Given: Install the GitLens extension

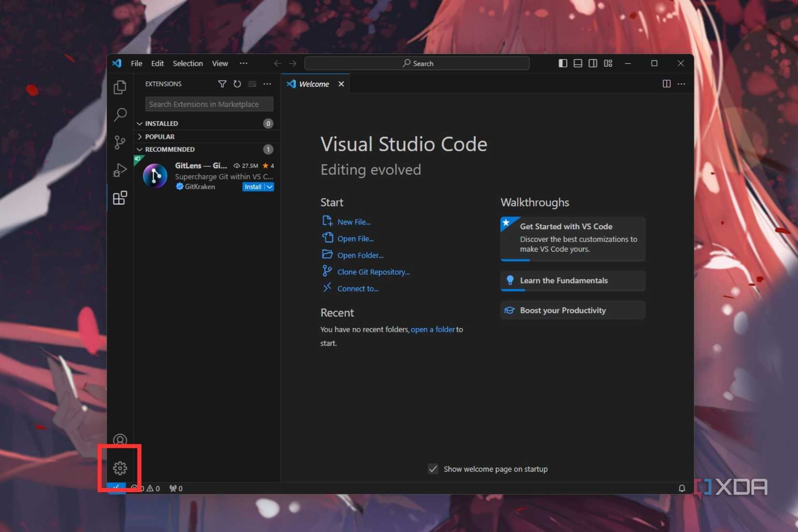Looking at the screenshot, I should tap(252, 187).
